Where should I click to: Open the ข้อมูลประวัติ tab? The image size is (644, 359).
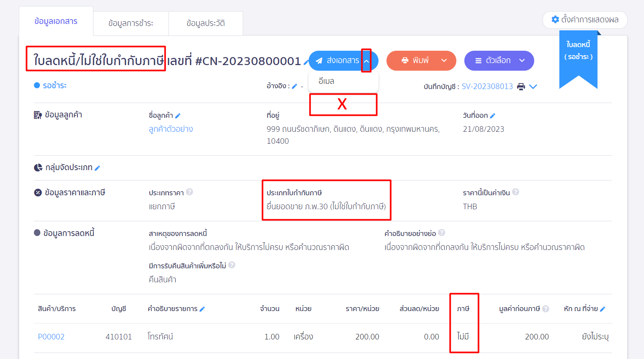coord(206,23)
